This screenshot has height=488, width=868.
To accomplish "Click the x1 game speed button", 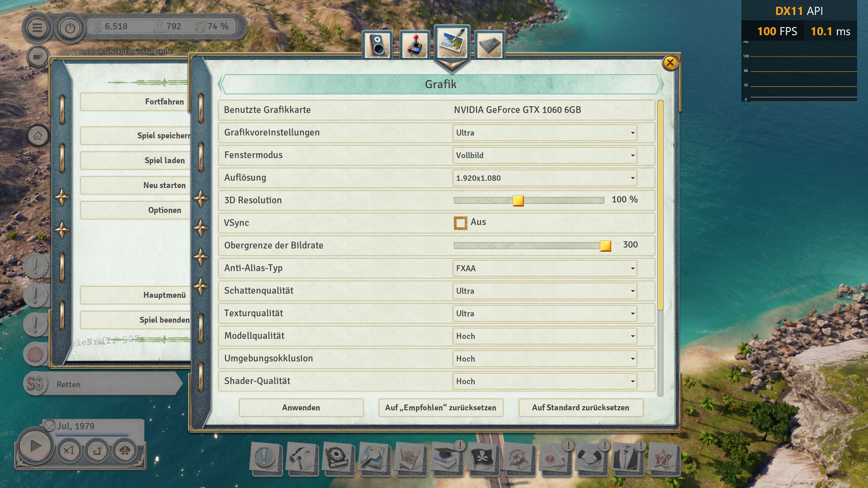I will (69, 450).
